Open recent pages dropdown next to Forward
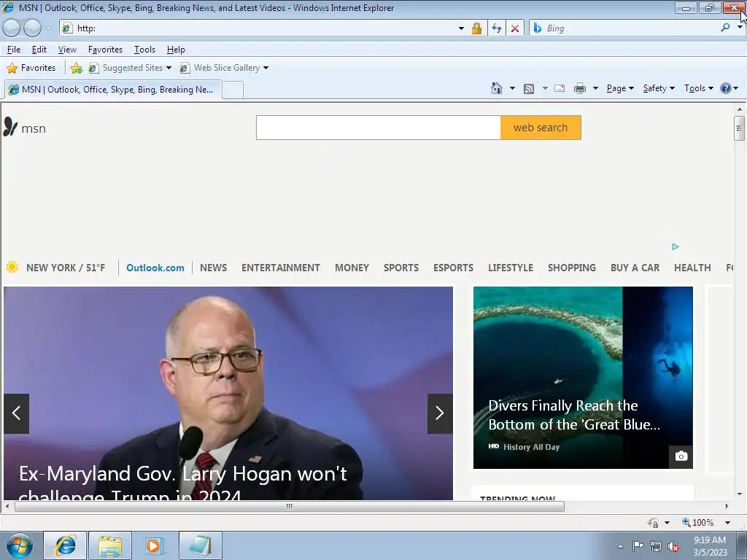This screenshot has height=560, width=747. point(48,28)
